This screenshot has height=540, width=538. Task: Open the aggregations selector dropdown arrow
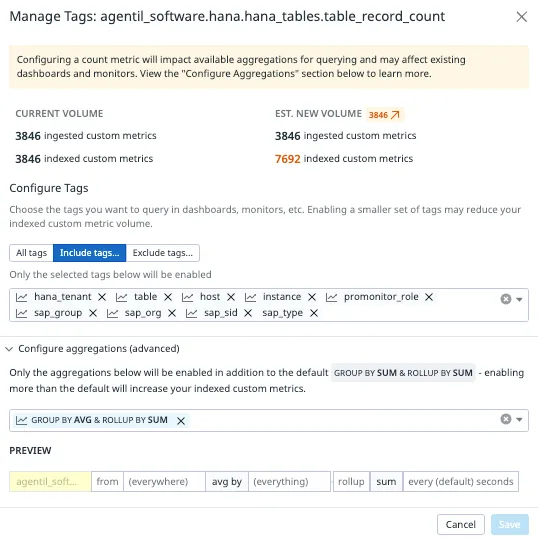click(519, 419)
